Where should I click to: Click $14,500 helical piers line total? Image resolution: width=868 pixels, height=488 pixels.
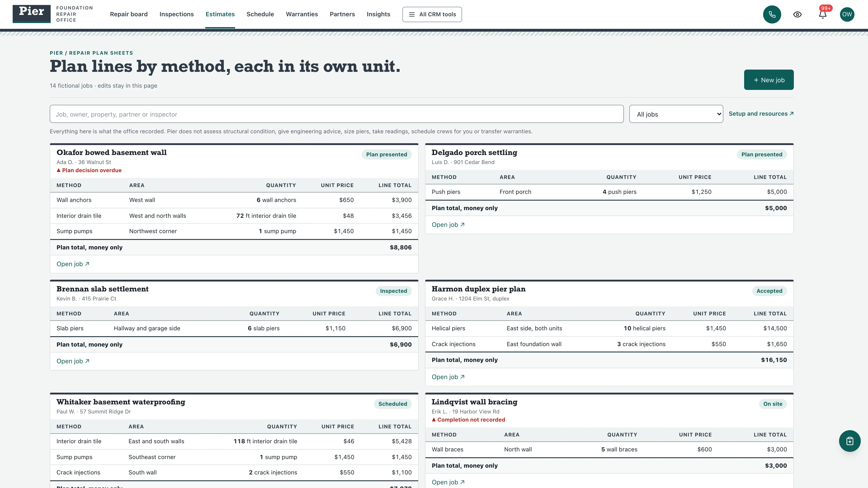pos(775,328)
